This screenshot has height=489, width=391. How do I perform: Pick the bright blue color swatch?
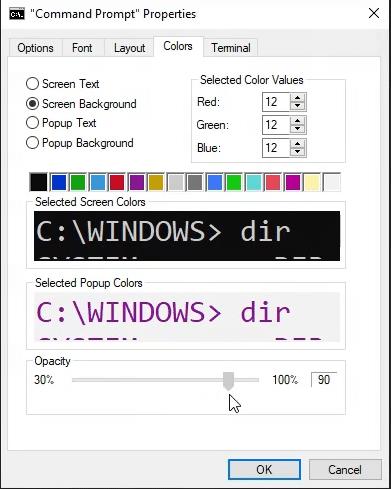215,182
